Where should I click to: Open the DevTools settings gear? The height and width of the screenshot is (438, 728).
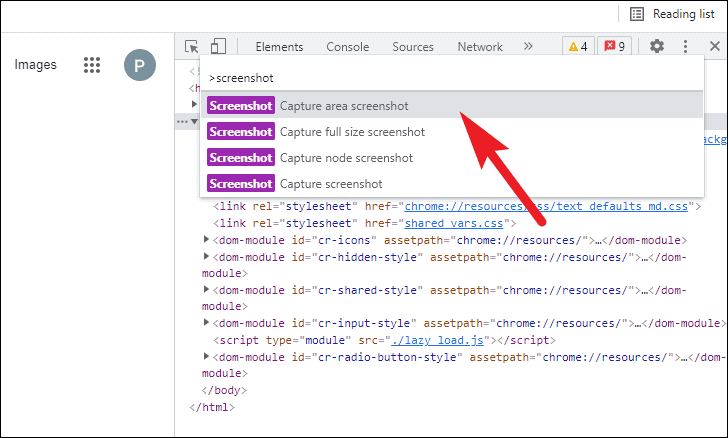[656, 46]
